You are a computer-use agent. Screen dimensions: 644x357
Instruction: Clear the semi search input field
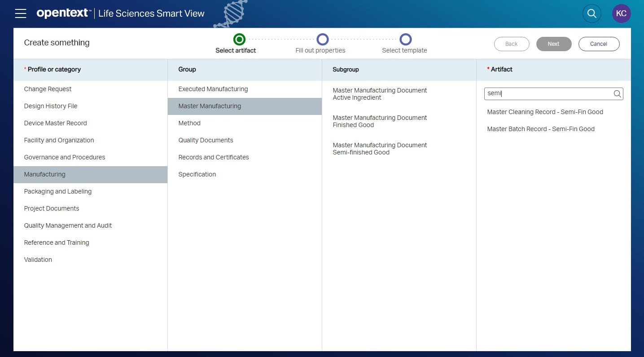point(548,93)
